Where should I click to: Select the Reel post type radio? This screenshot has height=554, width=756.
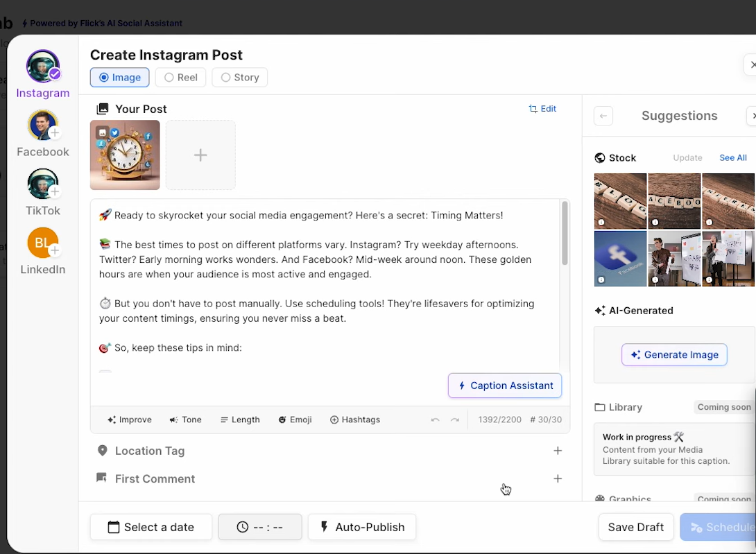tap(181, 78)
